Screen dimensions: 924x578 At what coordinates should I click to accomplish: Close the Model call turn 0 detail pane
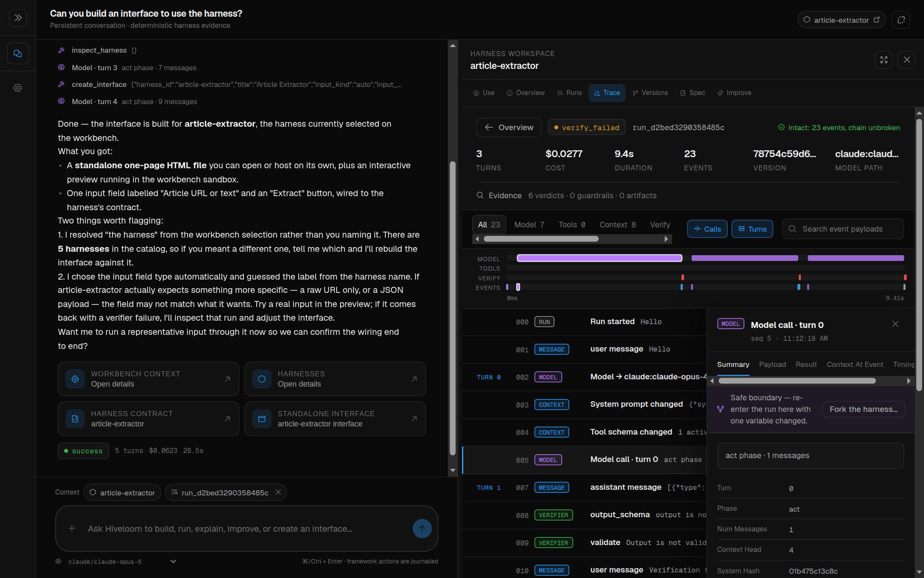pos(895,324)
